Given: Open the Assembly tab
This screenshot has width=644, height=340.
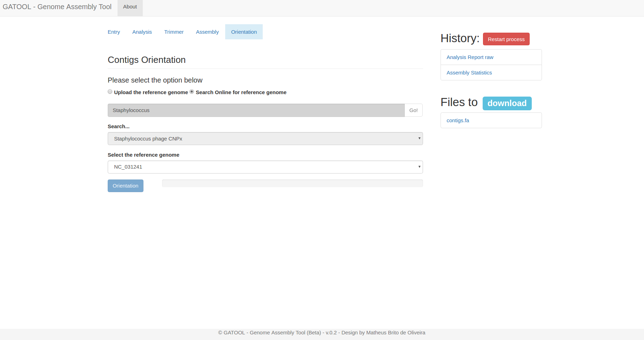Looking at the screenshot, I should [x=207, y=32].
